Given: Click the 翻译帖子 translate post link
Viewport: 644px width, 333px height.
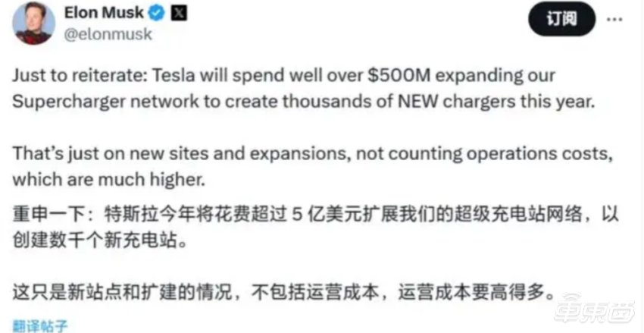Looking at the screenshot, I should pos(39,326).
